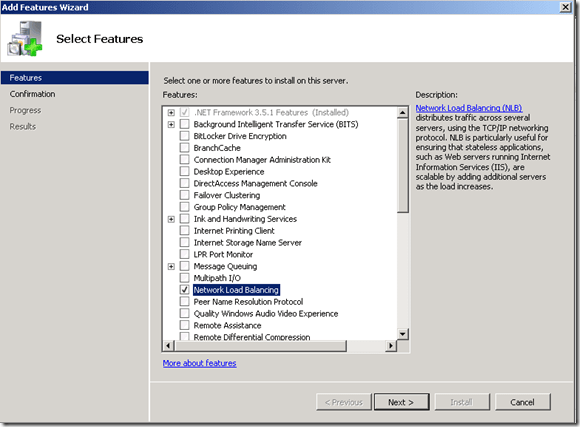Check the Failover Clustering checkbox

click(184, 195)
